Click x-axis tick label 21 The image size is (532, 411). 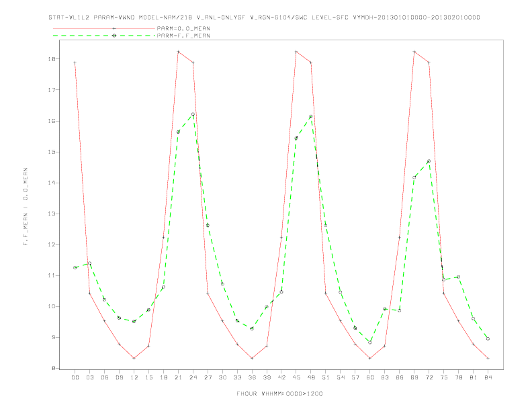[x=178, y=377]
